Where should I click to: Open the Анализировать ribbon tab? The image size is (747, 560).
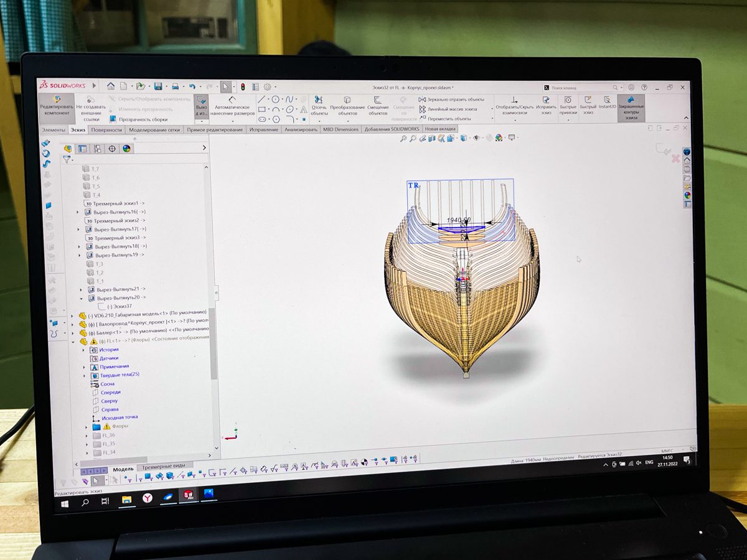click(x=301, y=129)
